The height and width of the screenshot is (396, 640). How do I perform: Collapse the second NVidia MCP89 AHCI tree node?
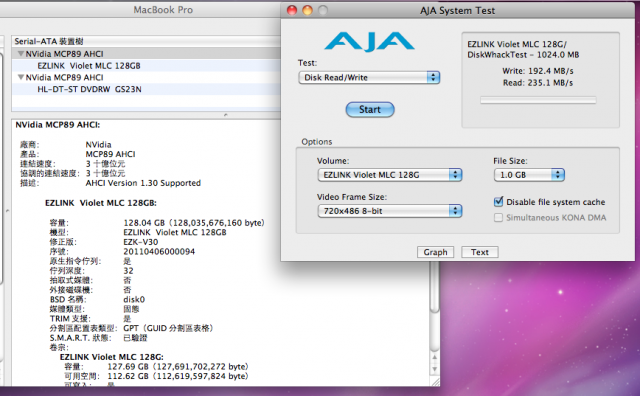pyautogui.click(x=20, y=77)
